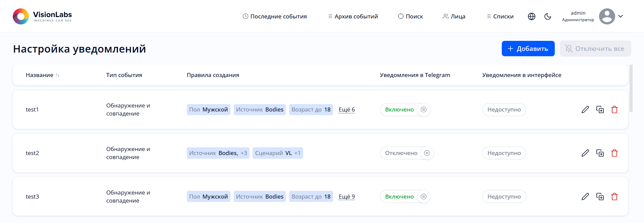Delete the test3 notification with trash icon
This screenshot has height=223, width=644.
[614, 197]
